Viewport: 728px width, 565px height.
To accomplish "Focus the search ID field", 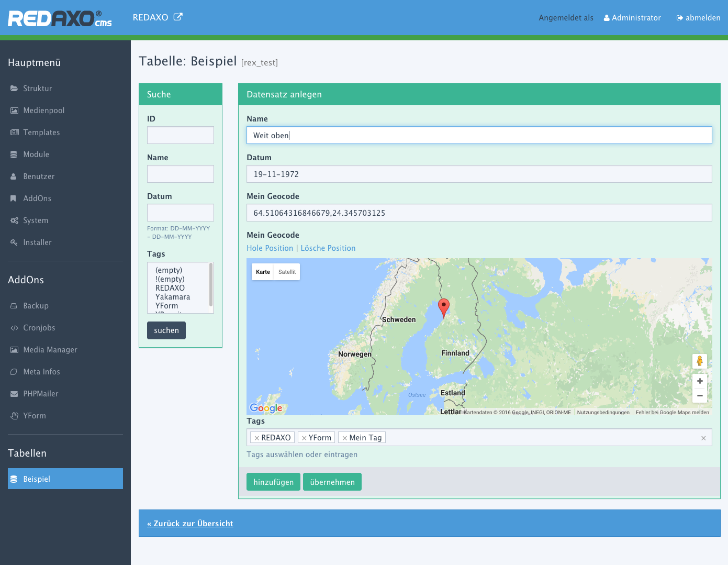I will point(181,135).
